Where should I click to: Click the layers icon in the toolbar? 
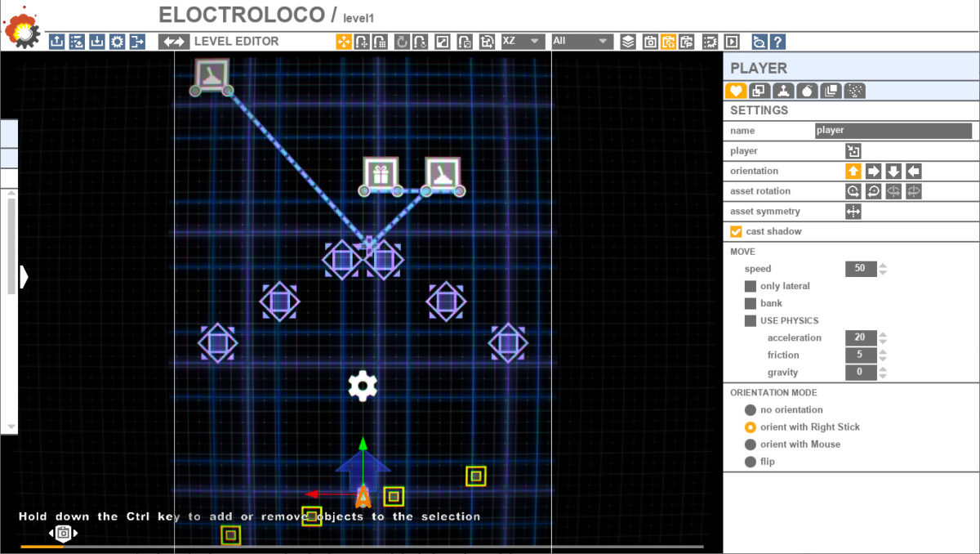pos(628,42)
